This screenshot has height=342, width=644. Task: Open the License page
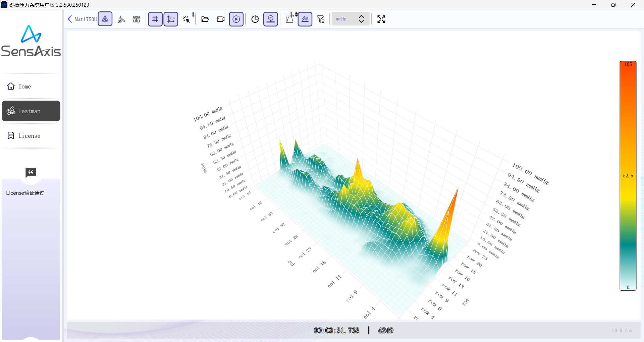coord(31,136)
